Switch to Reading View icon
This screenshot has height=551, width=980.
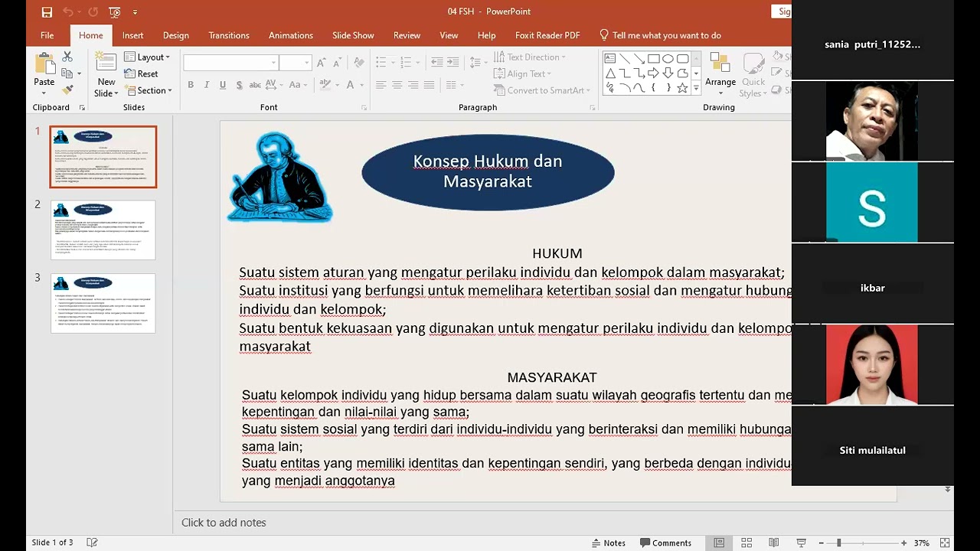tap(773, 543)
